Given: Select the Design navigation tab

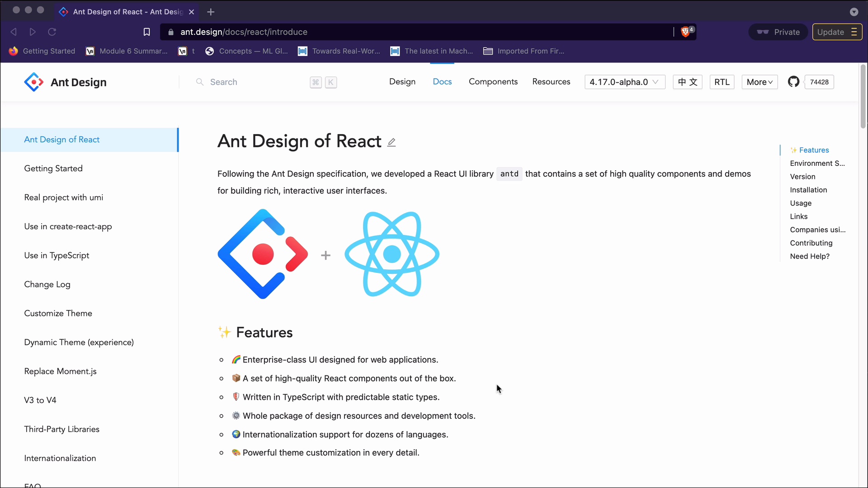Looking at the screenshot, I should coord(403,82).
